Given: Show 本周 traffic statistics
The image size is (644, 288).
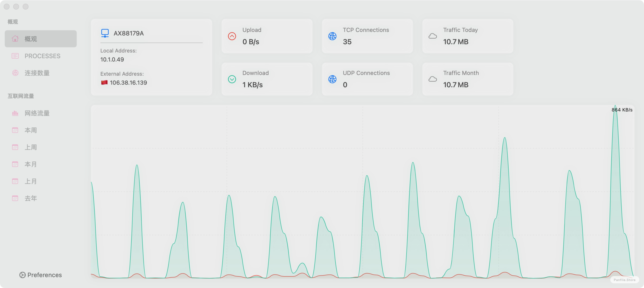Looking at the screenshot, I should 40,130.
